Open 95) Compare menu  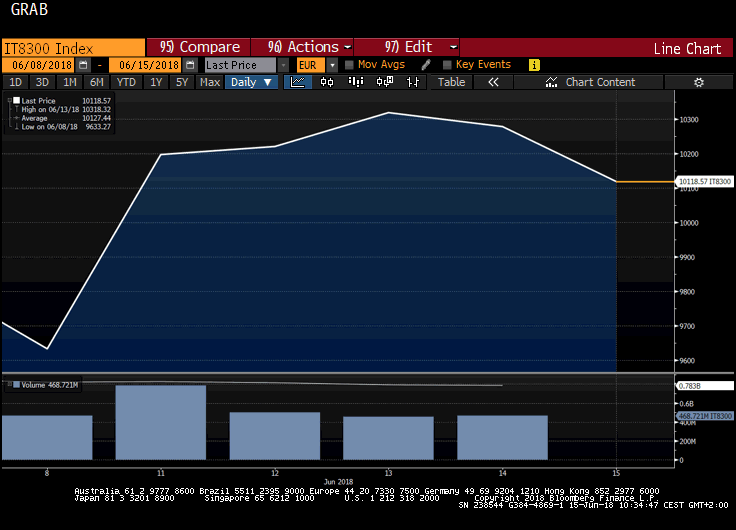tap(199, 47)
